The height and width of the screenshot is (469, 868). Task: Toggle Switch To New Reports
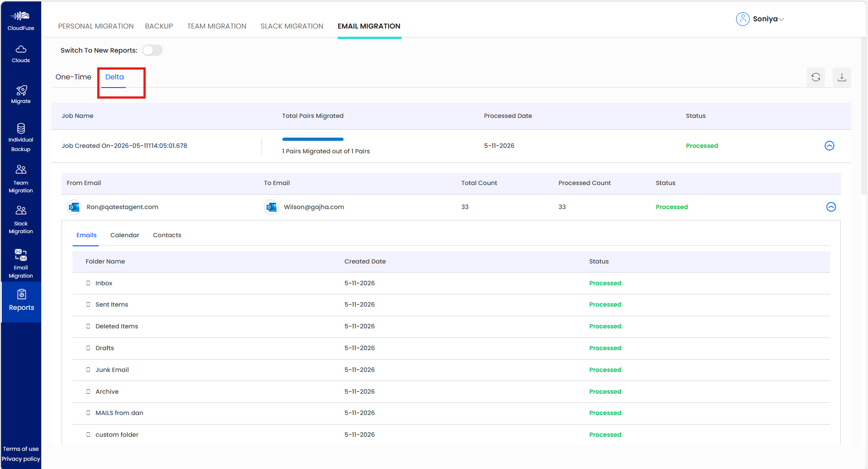click(152, 50)
